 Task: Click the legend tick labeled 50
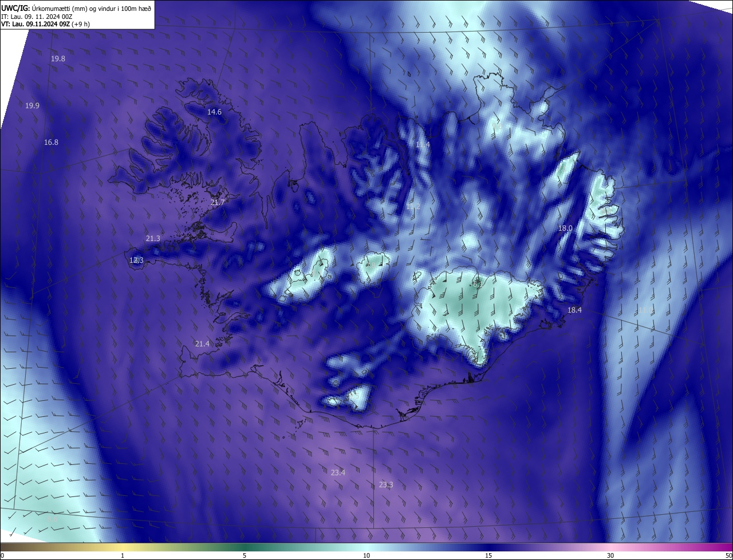click(x=728, y=555)
